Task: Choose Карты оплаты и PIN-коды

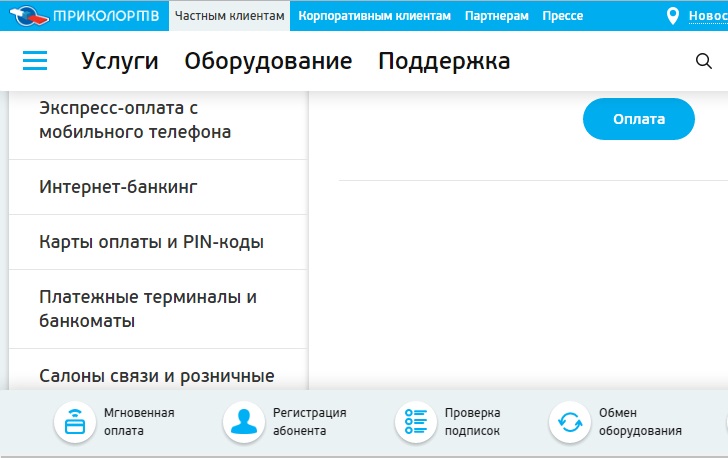Action: pyautogui.click(x=151, y=242)
